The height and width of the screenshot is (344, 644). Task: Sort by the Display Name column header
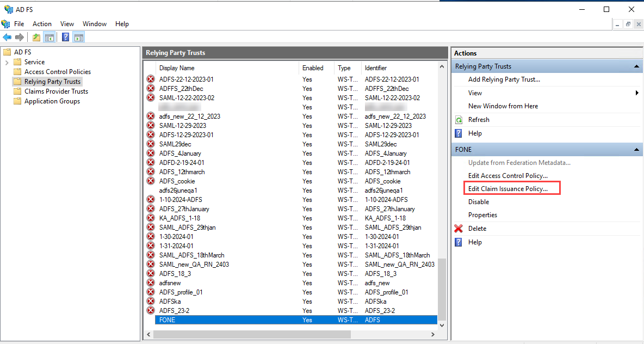(x=227, y=68)
